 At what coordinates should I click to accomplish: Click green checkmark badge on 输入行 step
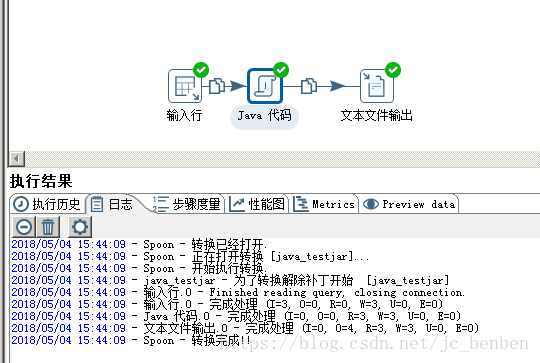point(201,70)
